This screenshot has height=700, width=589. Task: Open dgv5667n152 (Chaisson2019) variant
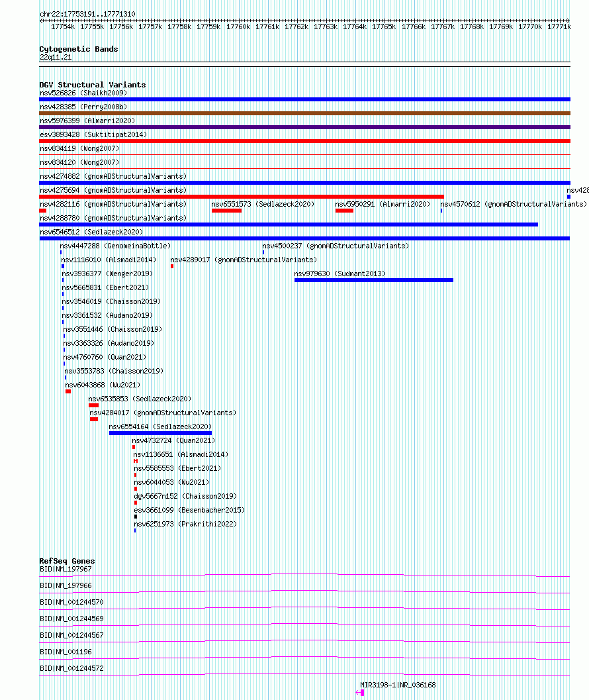click(x=185, y=496)
